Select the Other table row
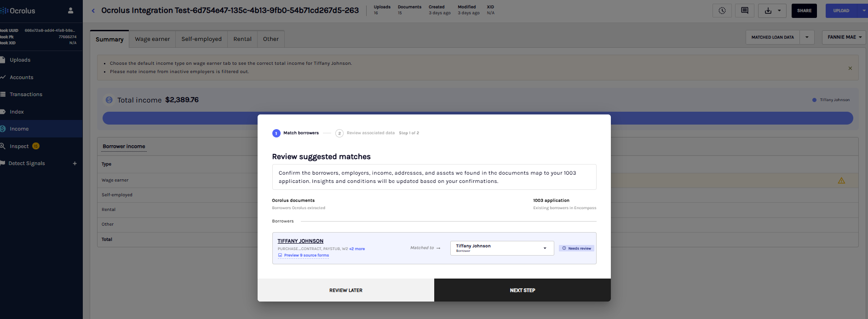Image resolution: width=868 pixels, height=319 pixels. [x=477, y=224]
